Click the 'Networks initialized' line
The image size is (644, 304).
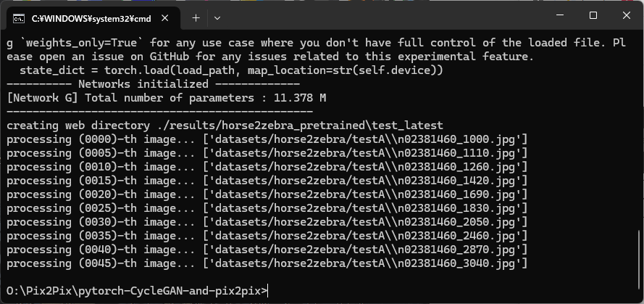[153, 84]
